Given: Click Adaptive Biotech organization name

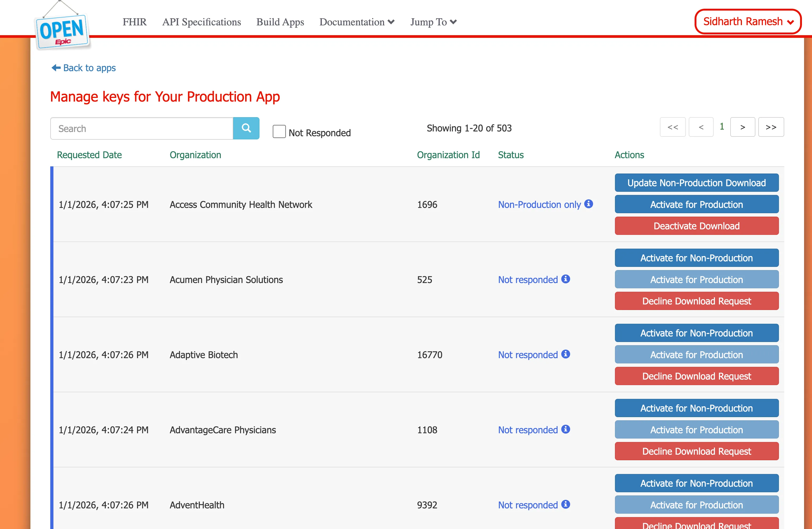Looking at the screenshot, I should coord(204,355).
